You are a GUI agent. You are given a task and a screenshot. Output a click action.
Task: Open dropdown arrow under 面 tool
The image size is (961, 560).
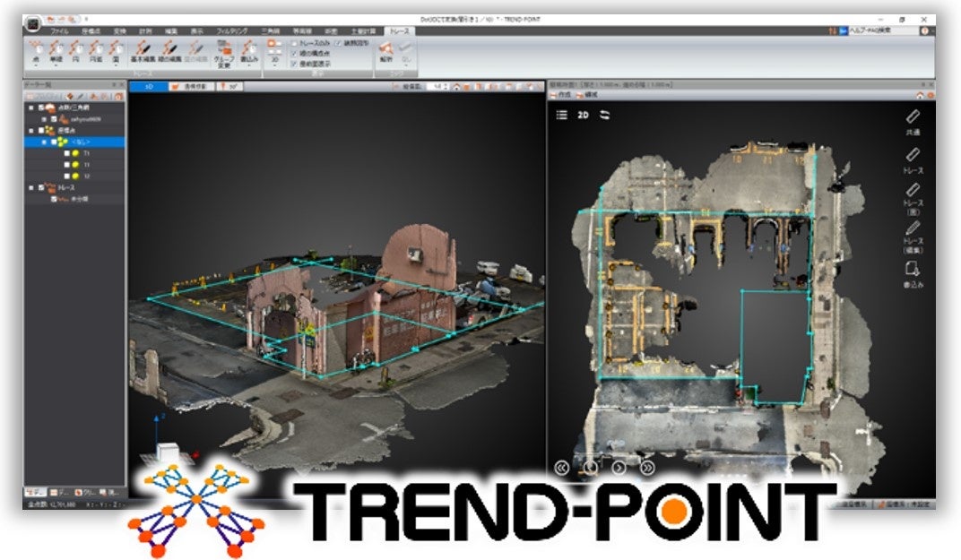coord(116,65)
